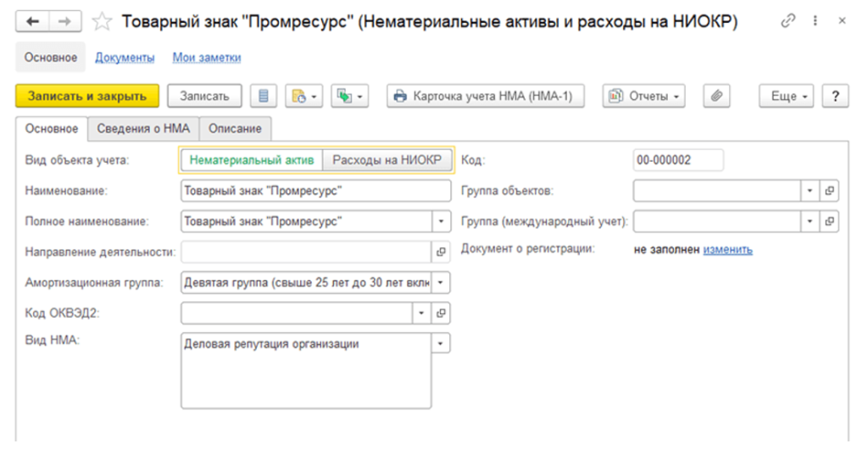
Task: Expand the Вид НМА dropdown list
Action: coord(441,344)
